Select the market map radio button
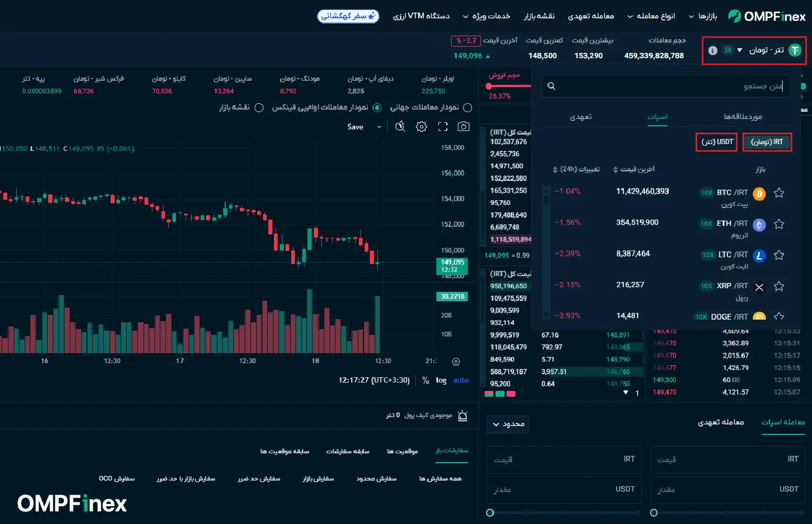 (259, 107)
